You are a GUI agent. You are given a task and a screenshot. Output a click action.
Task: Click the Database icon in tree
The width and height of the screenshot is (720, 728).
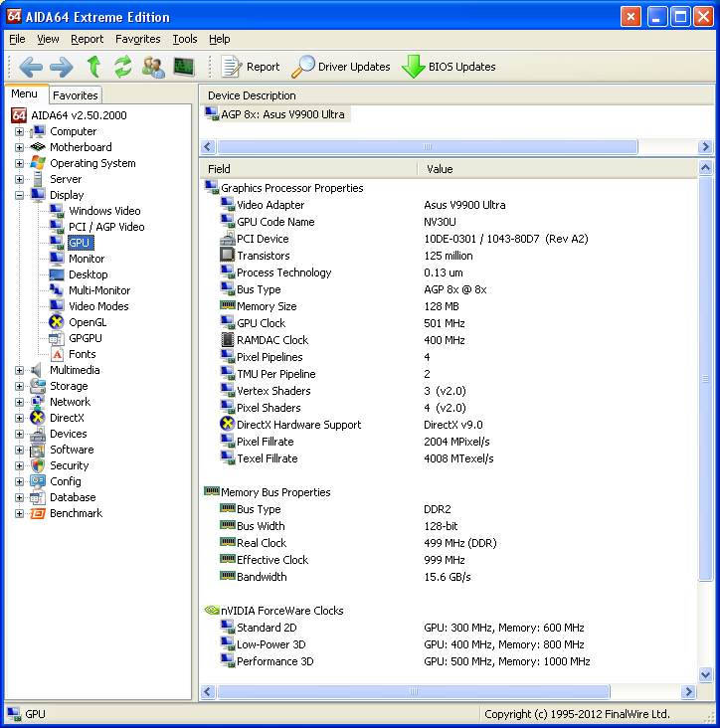tap(38, 497)
